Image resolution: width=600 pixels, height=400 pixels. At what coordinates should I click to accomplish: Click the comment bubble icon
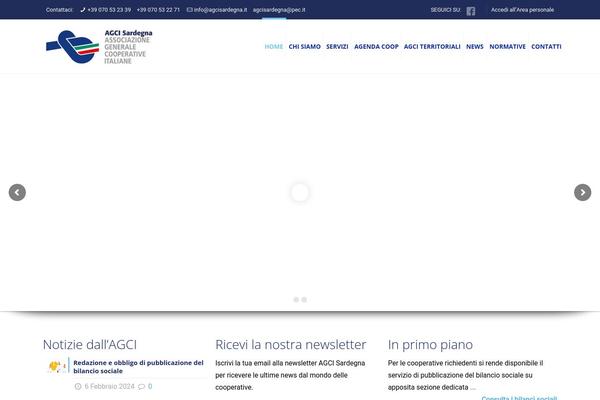(x=141, y=386)
